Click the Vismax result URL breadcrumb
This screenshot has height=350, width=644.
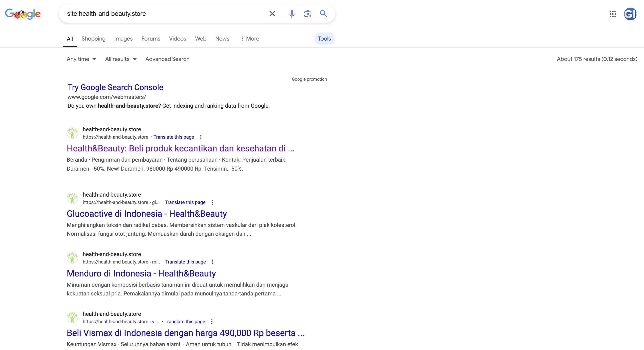point(121,321)
